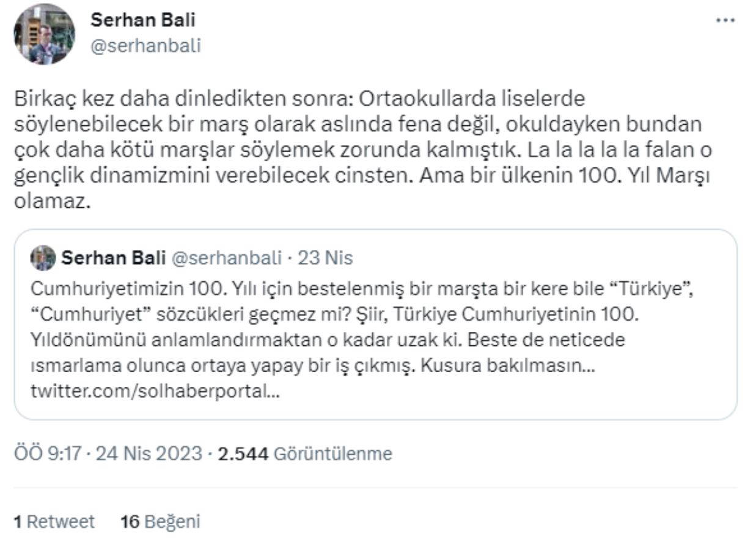
Task: Click the @serhanbali handle inside the quoted tweet
Action: [227, 258]
